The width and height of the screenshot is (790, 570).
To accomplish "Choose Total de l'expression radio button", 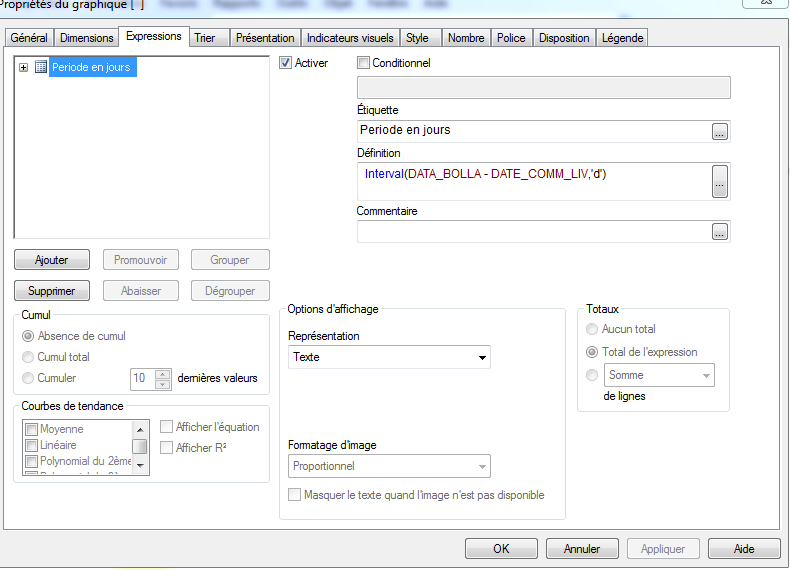I will (x=592, y=352).
